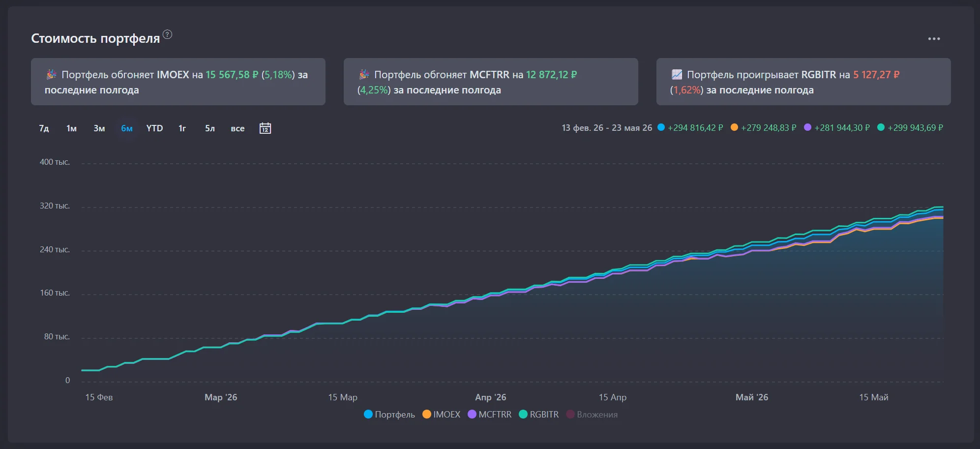This screenshot has height=449, width=980.
Task: Enable the Вложения series in legend
Action: pos(592,415)
